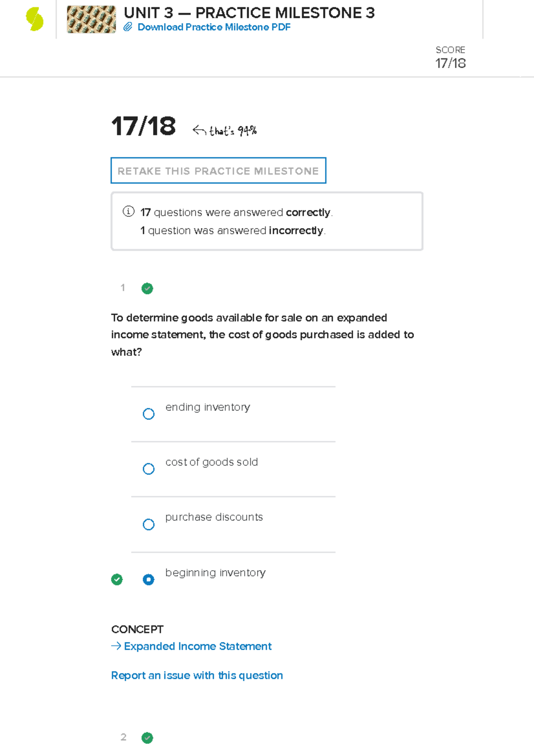Screen dimensions: 534x756
Task: Click the 17/18 score in header
Action: pos(450,63)
